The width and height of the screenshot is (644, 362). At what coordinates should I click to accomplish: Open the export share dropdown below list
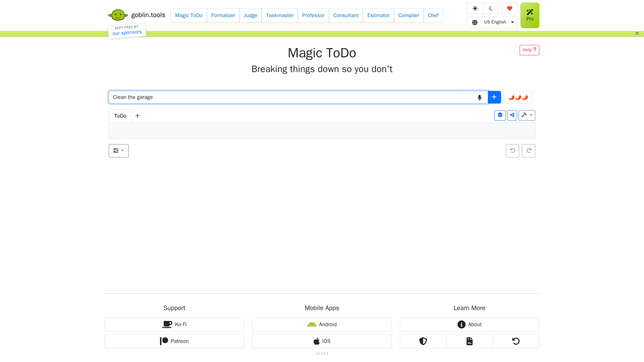click(119, 151)
